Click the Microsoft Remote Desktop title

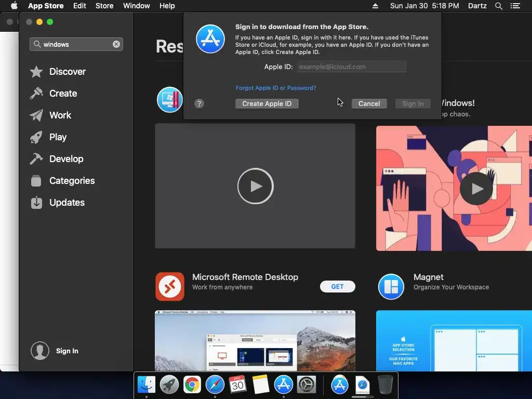(245, 277)
